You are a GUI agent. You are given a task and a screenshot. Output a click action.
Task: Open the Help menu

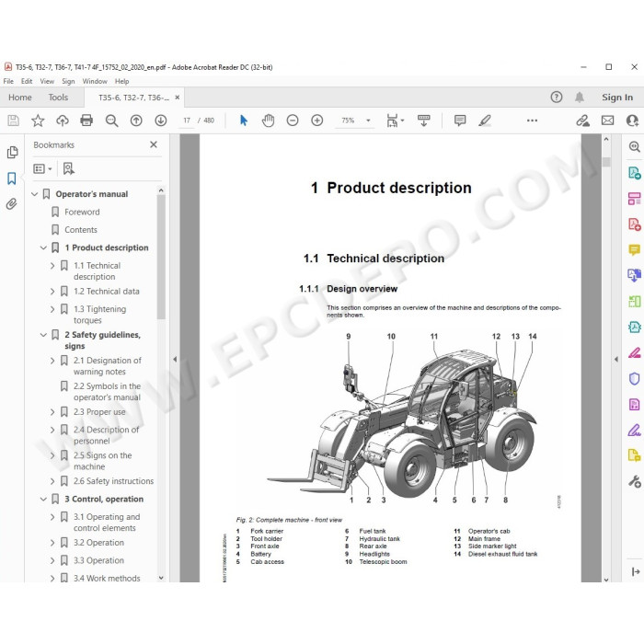coord(121,81)
